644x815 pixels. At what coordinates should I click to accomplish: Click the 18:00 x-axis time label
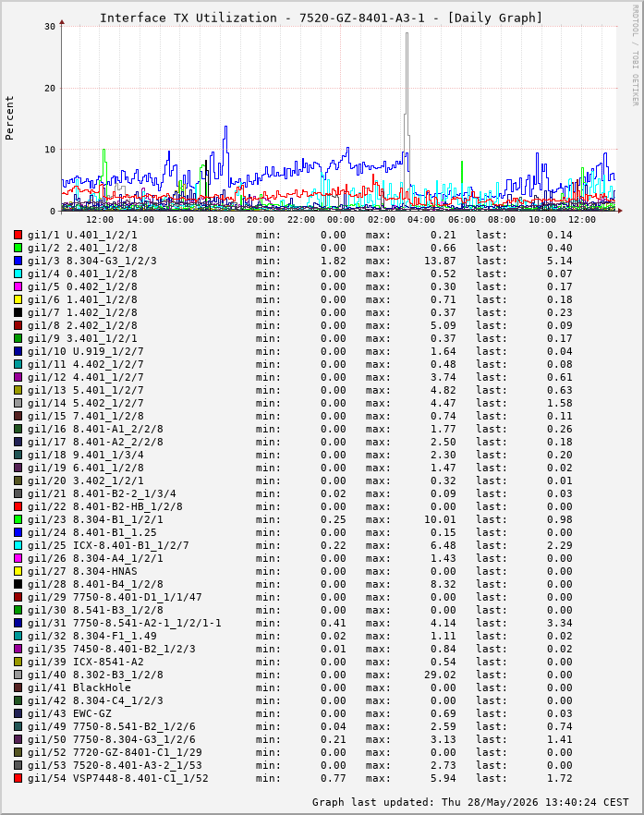(x=221, y=220)
